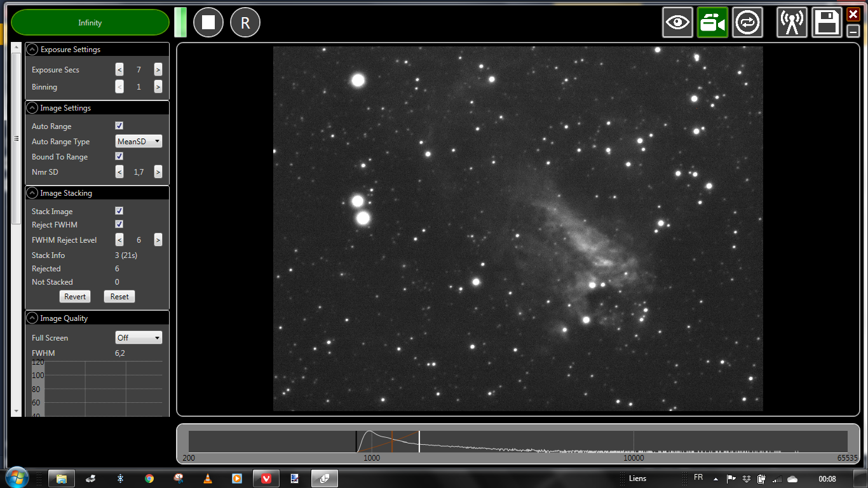Viewport: 868px width, 488px height.
Task: Uncheck Bound To Range
Action: (x=119, y=156)
